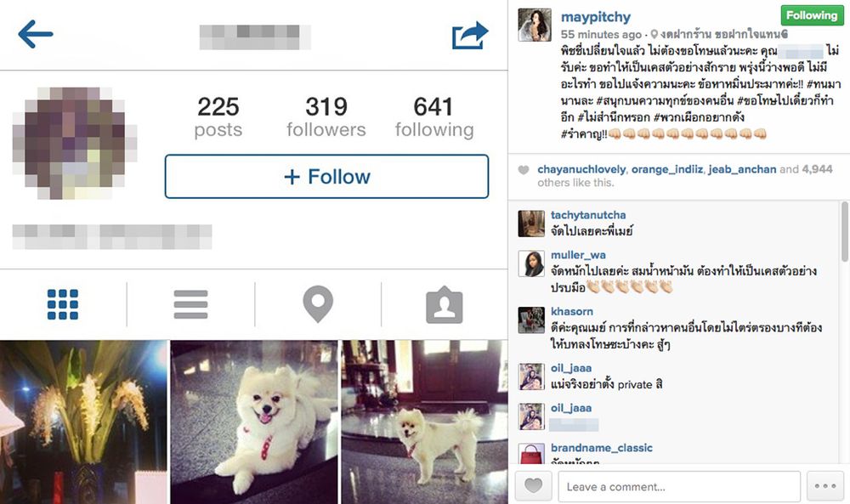The image size is (850, 504).
Task: View the 641 following list
Action: (x=434, y=116)
